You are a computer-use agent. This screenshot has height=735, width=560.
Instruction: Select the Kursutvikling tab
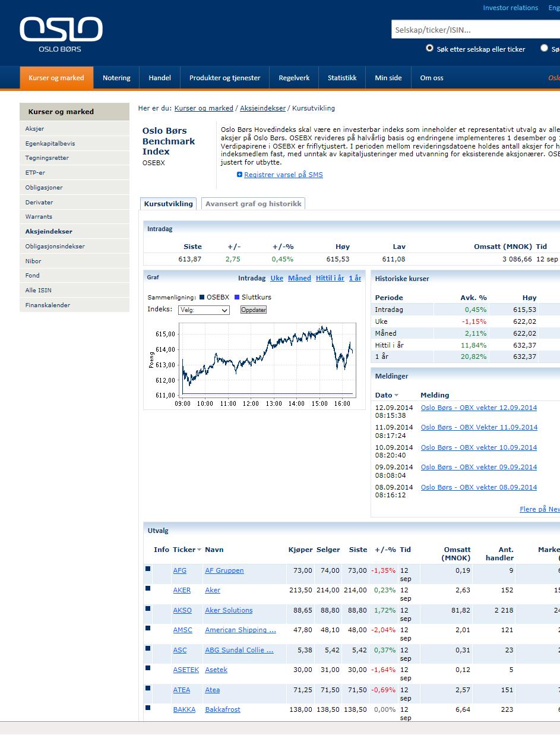tap(169, 204)
